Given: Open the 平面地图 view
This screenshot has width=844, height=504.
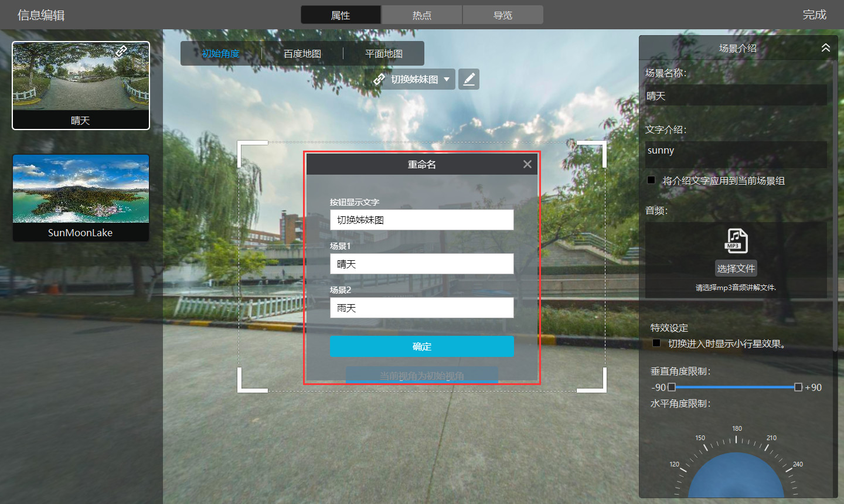Looking at the screenshot, I should [384, 54].
